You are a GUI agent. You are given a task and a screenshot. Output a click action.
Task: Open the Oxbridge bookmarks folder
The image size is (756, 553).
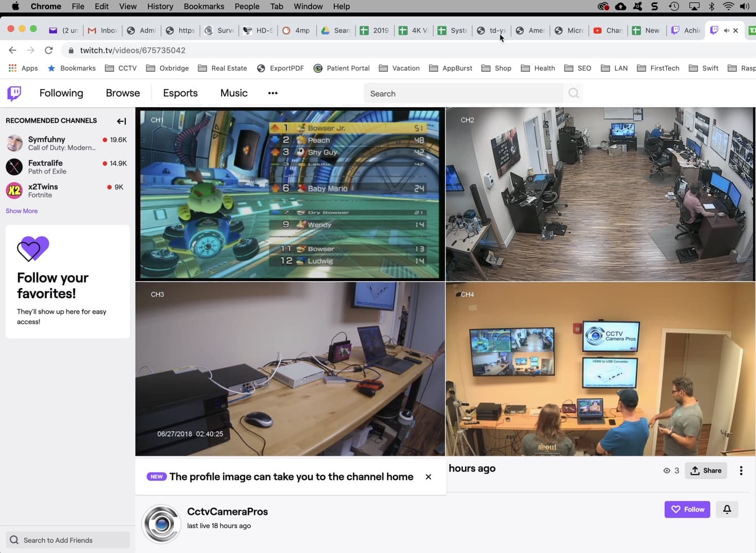point(167,68)
